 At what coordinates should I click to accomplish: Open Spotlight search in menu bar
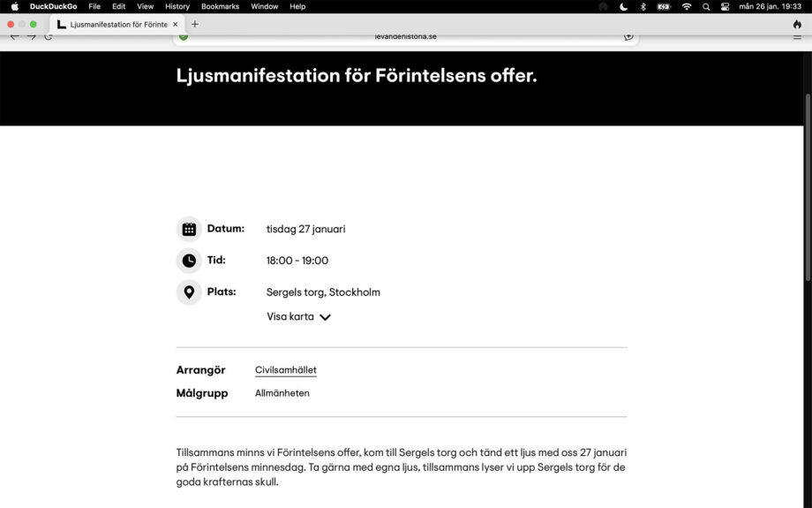pos(706,6)
